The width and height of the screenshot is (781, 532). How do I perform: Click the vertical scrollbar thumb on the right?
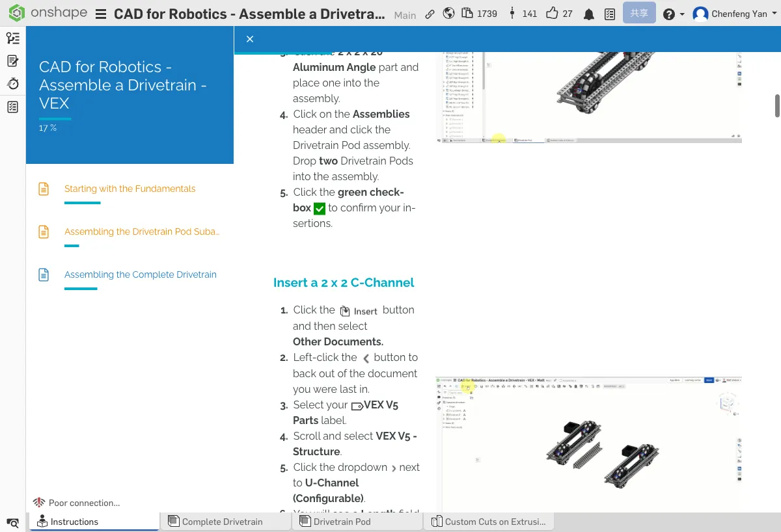pyautogui.click(x=777, y=105)
